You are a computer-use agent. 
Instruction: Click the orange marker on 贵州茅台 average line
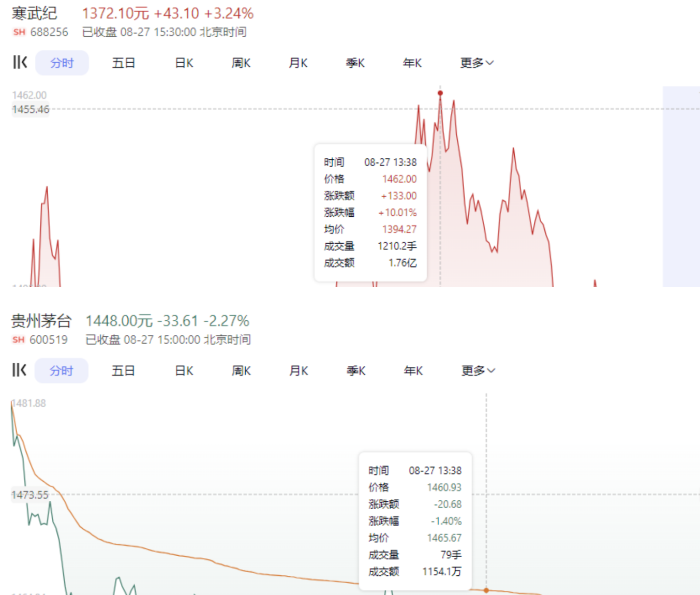click(x=486, y=590)
